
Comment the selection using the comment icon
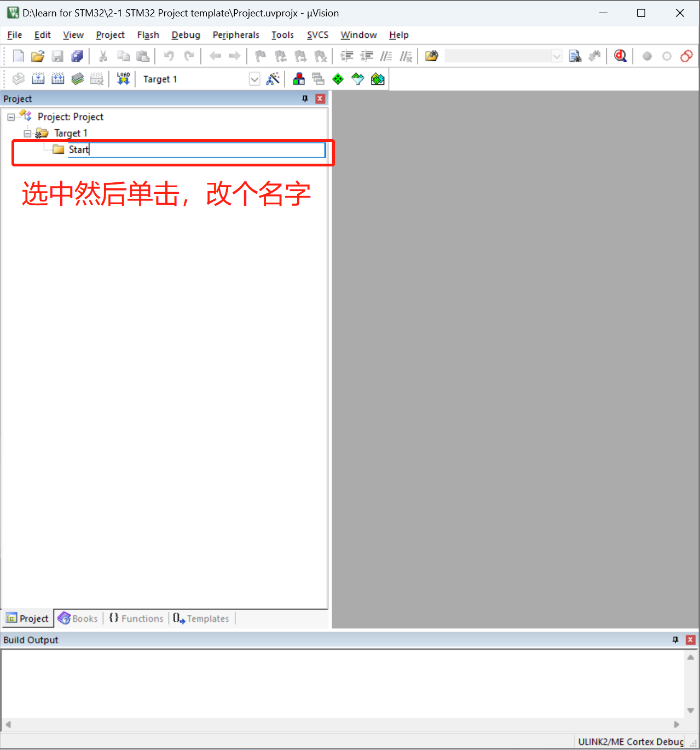[x=386, y=56]
